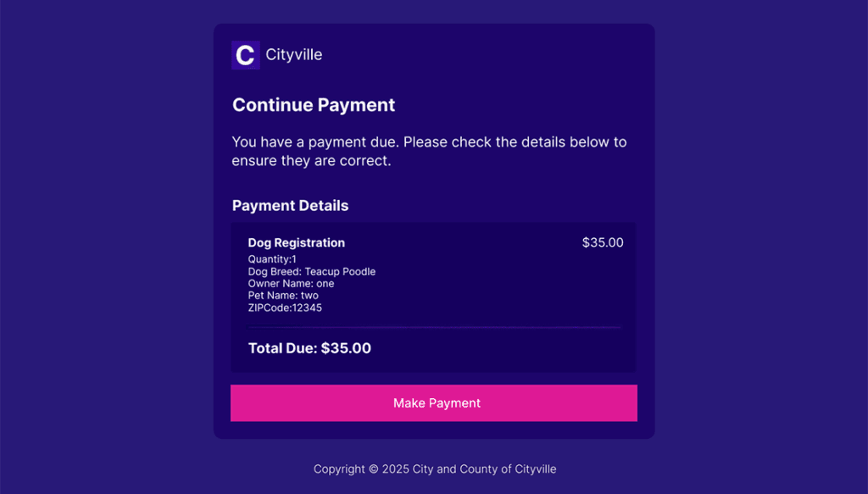Viewport: 868px width, 494px height.
Task: Click the payment due instruction paragraph
Action: (429, 151)
